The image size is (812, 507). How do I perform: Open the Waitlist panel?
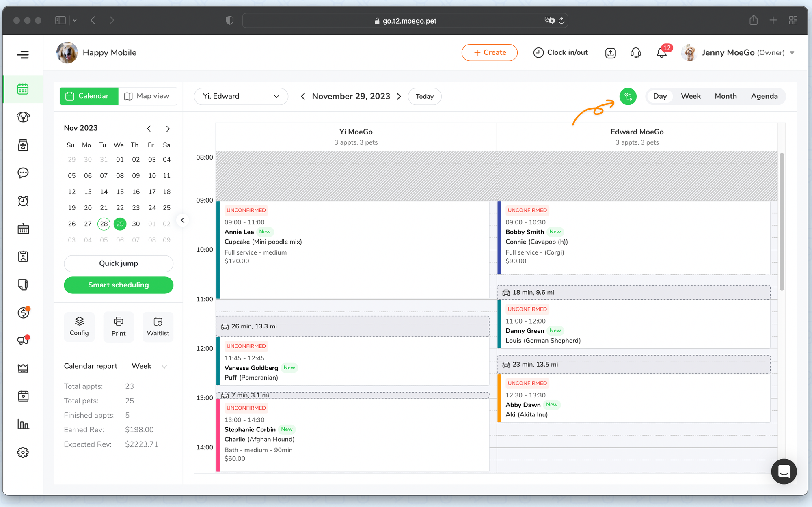pyautogui.click(x=158, y=326)
